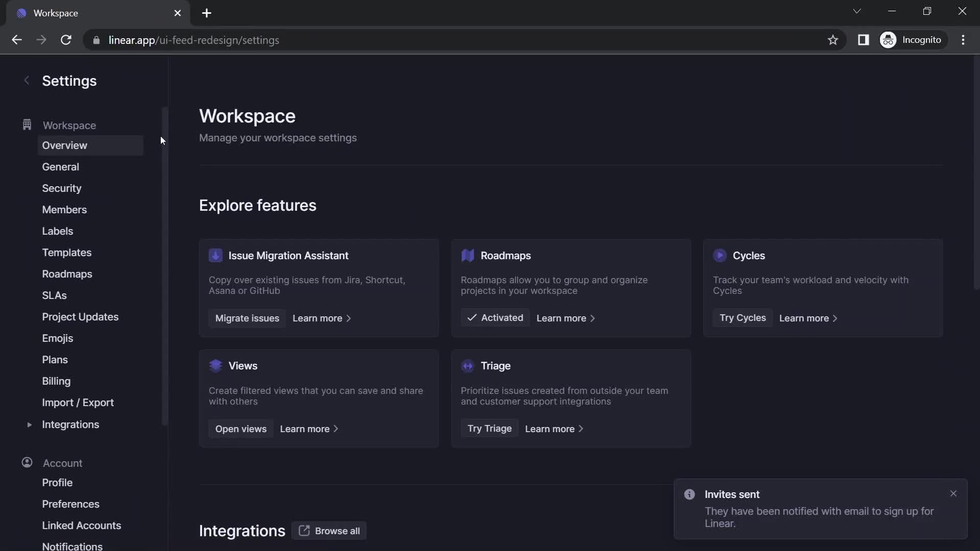Image resolution: width=980 pixels, height=551 pixels.
Task: Navigate back in the browser
Action: (x=17, y=40)
